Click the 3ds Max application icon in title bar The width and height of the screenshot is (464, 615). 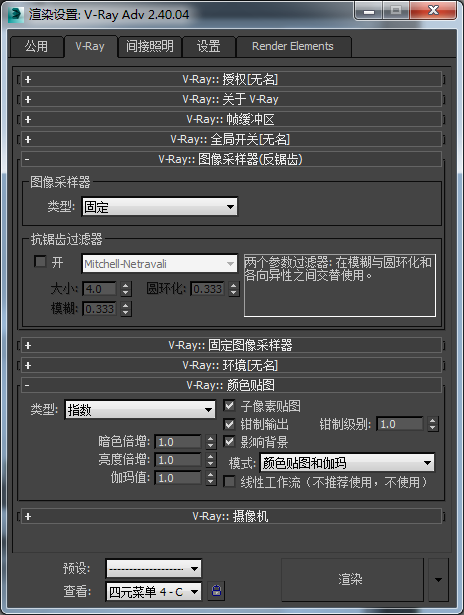16,14
